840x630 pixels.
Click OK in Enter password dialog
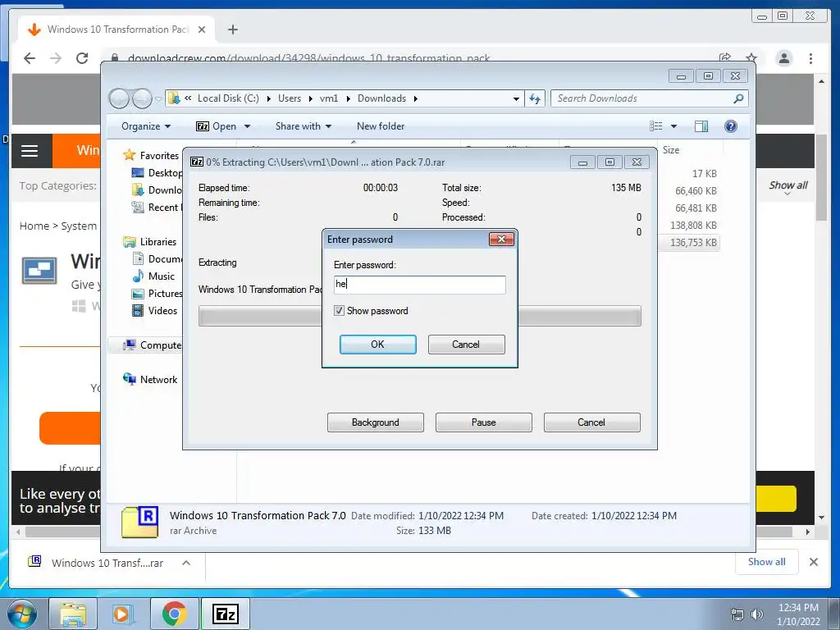(377, 345)
